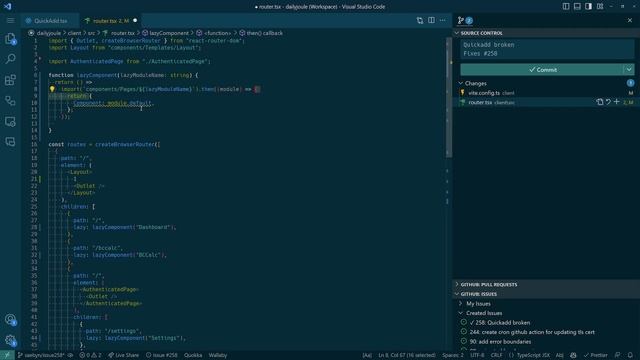
Task: Show the lightbulb code actions on line 8
Action: click(x=52, y=89)
